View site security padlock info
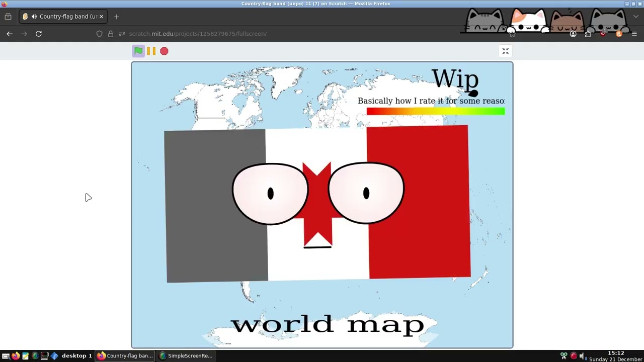 pos(111,34)
